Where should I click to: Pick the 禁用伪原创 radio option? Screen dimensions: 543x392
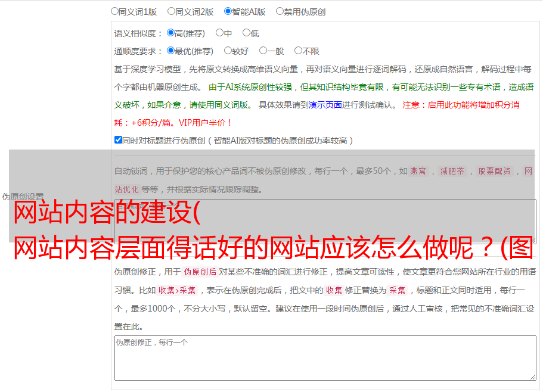click(280, 11)
